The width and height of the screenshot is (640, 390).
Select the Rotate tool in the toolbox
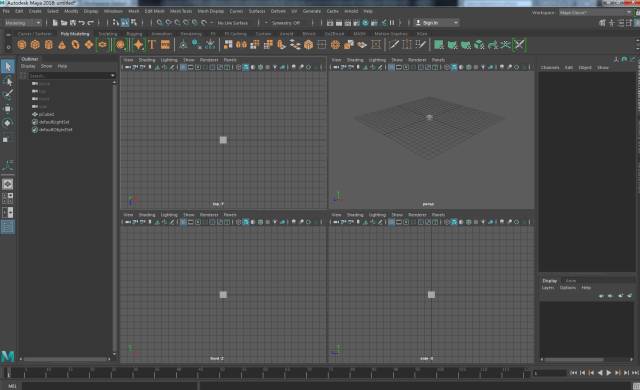(8, 123)
